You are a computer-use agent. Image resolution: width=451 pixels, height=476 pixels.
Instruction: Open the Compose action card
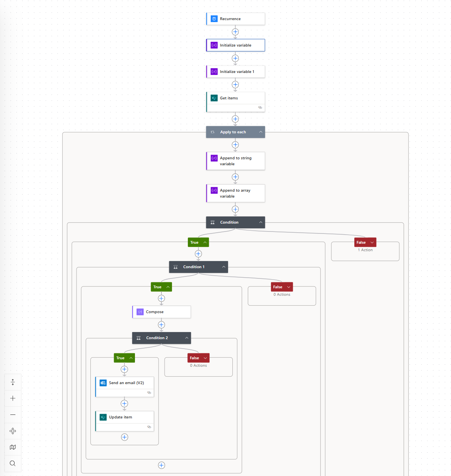tap(161, 312)
